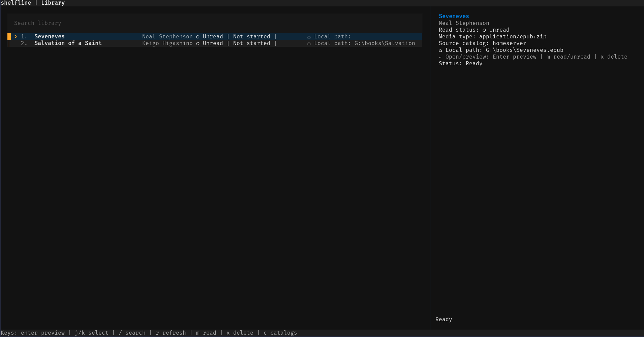Click the home icon in Salvation of a Saint row

click(309, 43)
